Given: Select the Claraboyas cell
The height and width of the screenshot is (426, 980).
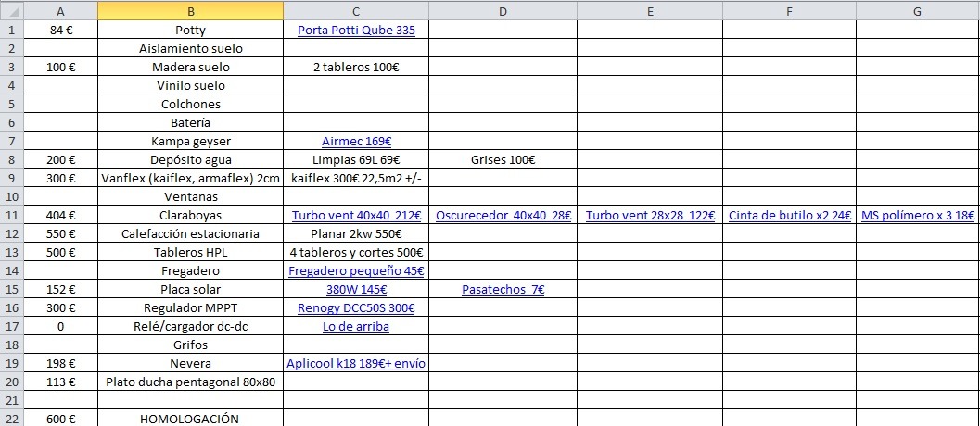Looking at the screenshot, I should pyautogui.click(x=191, y=215).
